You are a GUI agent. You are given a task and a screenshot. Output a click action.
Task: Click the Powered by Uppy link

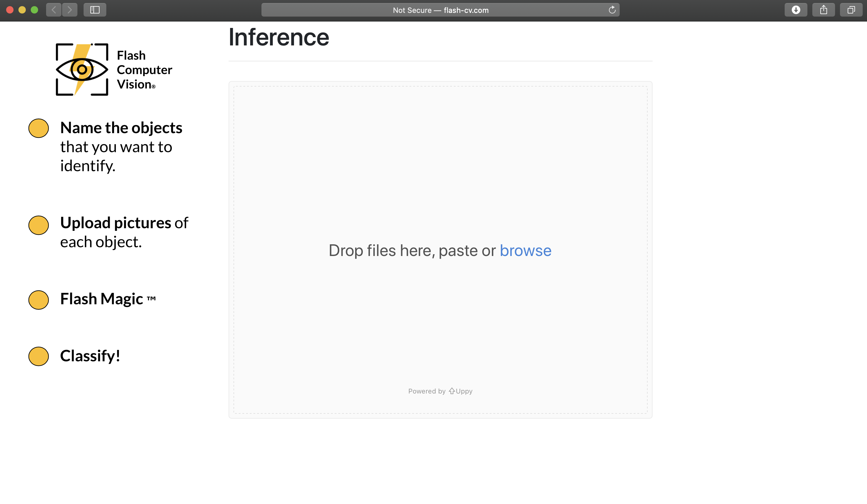(x=440, y=391)
